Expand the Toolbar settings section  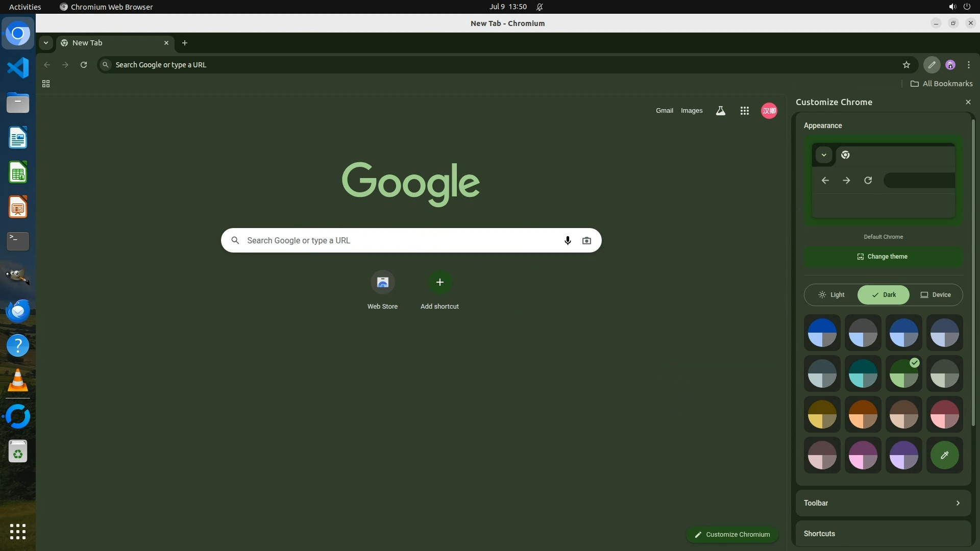point(883,503)
